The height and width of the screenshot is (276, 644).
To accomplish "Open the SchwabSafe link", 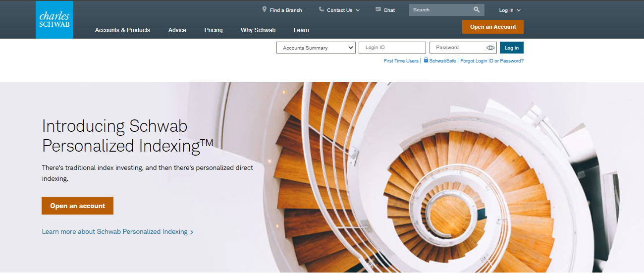I will coord(442,61).
